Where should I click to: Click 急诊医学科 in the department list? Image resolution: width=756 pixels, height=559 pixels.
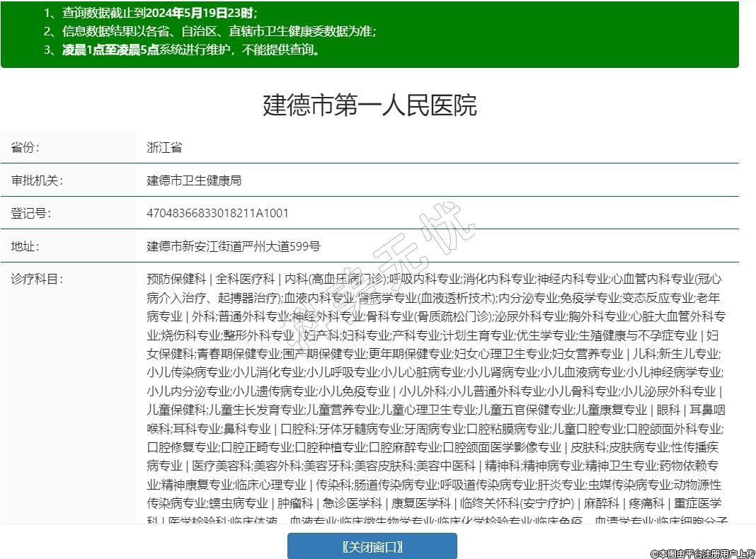pos(352,503)
